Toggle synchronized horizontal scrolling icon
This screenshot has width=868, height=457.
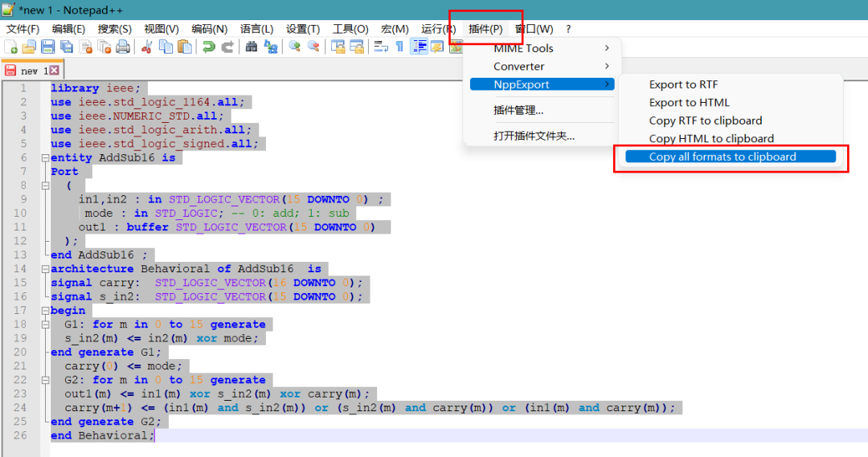point(357,47)
